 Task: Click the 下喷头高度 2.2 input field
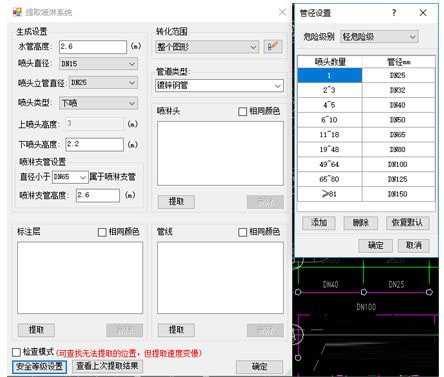coord(94,144)
